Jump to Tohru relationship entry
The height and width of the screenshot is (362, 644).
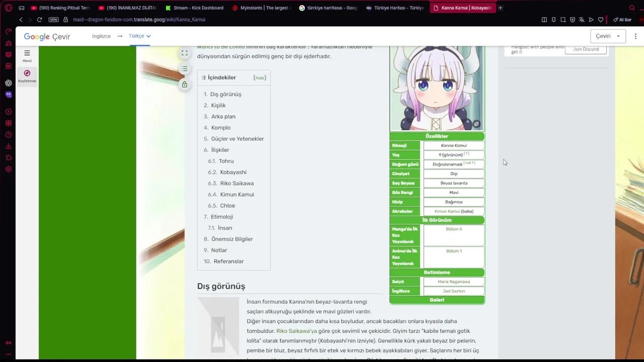(226, 161)
